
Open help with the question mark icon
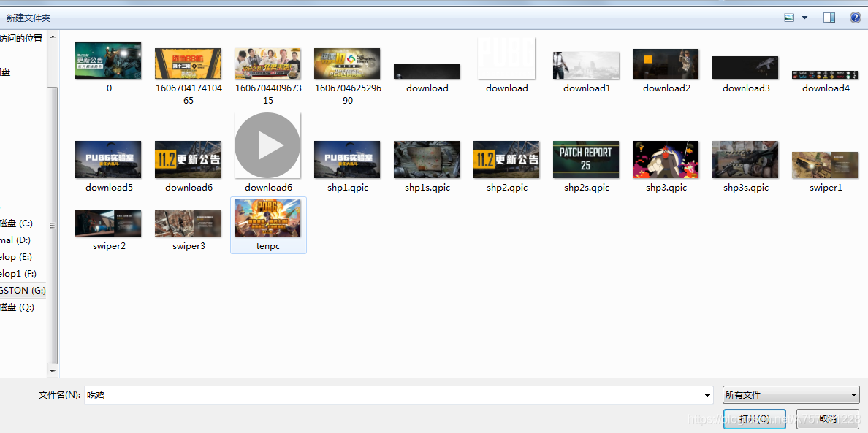click(x=856, y=18)
